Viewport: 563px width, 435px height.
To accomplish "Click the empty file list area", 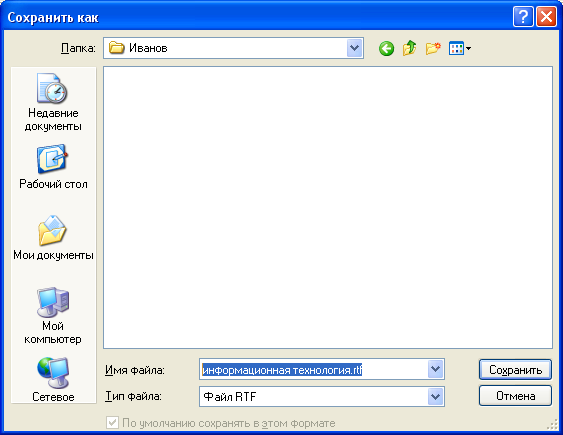I will point(328,207).
